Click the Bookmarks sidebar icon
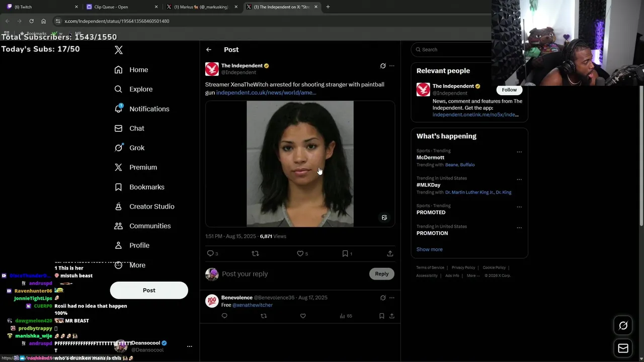 pyautogui.click(x=118, y=187)
